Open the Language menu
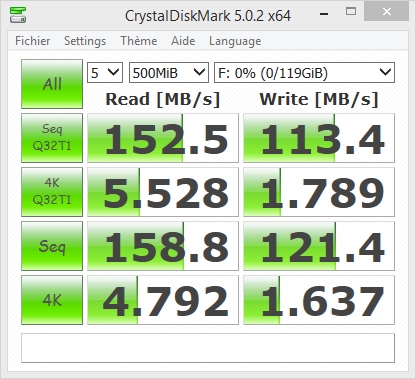 pyautogui.click(x=235, y=41)
